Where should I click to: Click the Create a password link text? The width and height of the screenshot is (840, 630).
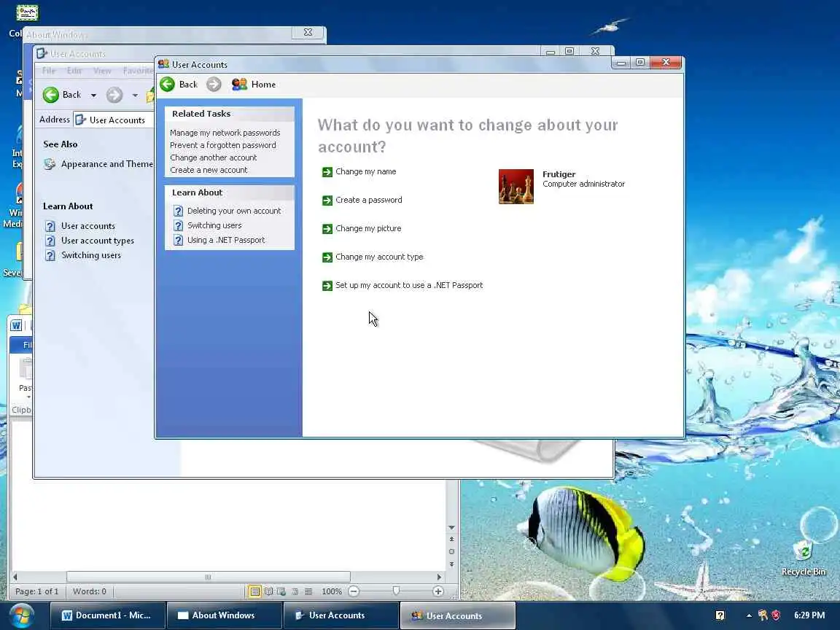click(x=368, y=200)
